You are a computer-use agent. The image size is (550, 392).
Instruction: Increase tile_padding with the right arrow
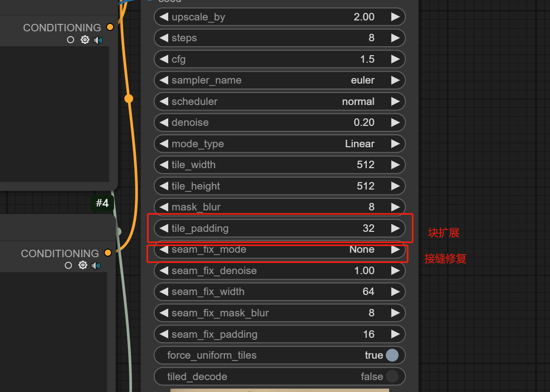(395, 228)
